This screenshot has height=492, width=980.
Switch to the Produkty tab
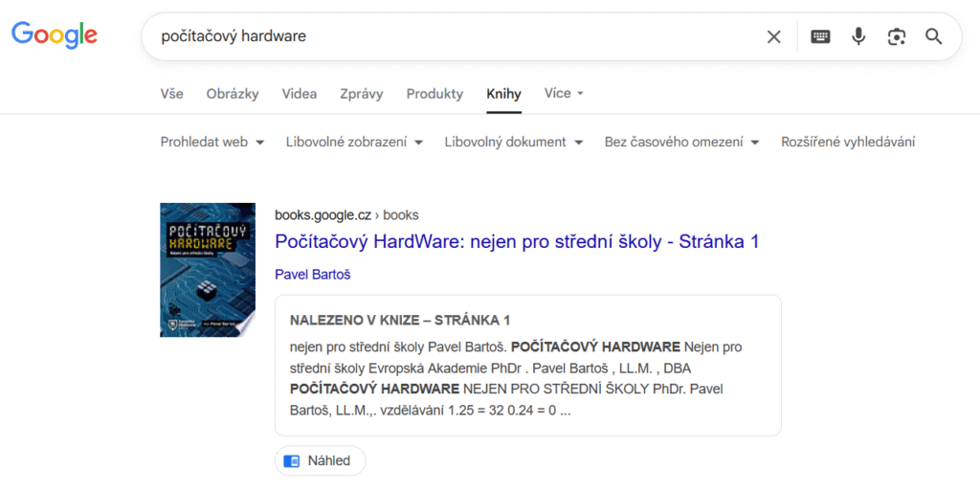[x=434, y=94]
